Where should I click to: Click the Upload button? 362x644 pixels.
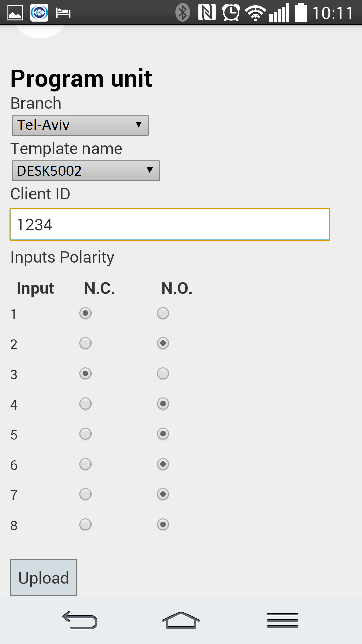pyautogui.click(x=44, y=578)
